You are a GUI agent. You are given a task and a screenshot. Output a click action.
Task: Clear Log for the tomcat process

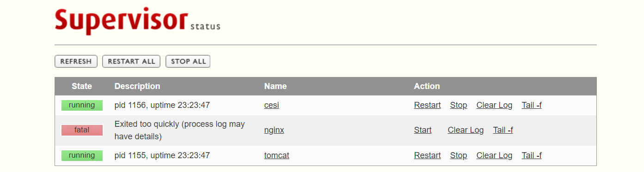[x=494, y=155]
